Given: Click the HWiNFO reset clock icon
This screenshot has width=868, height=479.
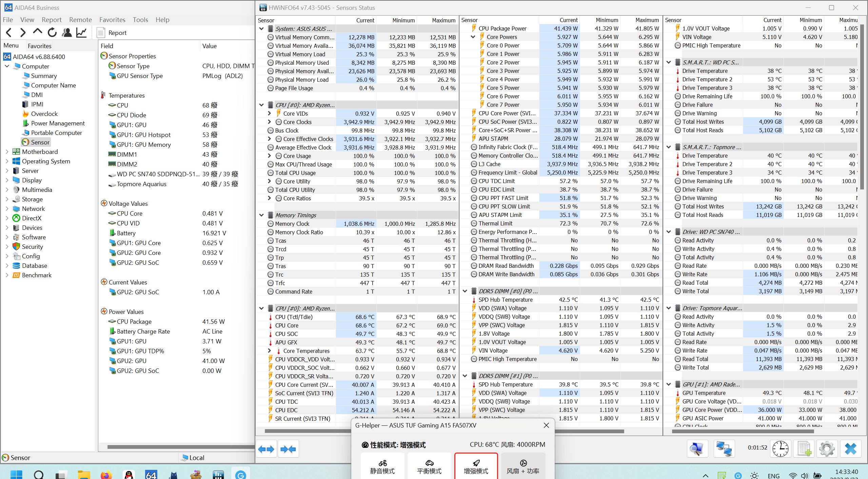Looking at the screenshot, I should click(780, 449).
